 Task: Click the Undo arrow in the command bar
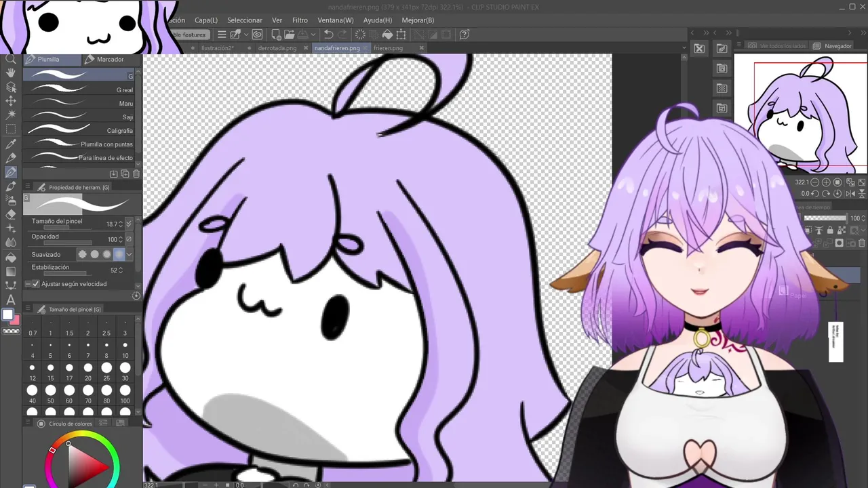tap(329, 35)
